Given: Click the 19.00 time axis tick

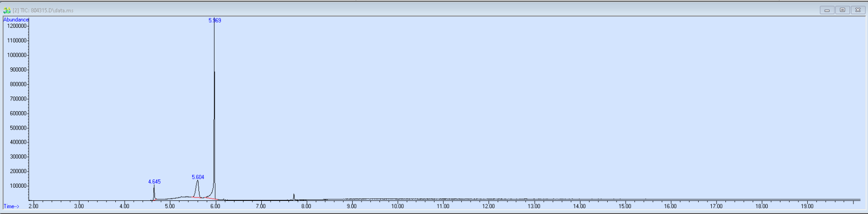Looking at the screenshot, I should (807, 206).
